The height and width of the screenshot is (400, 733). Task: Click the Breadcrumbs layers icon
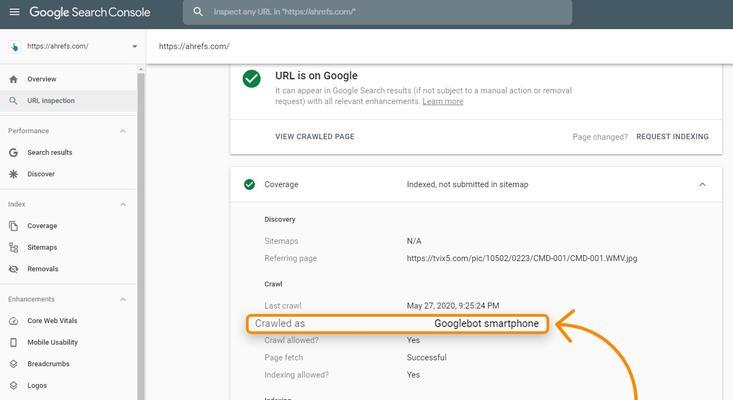(14, 364)
